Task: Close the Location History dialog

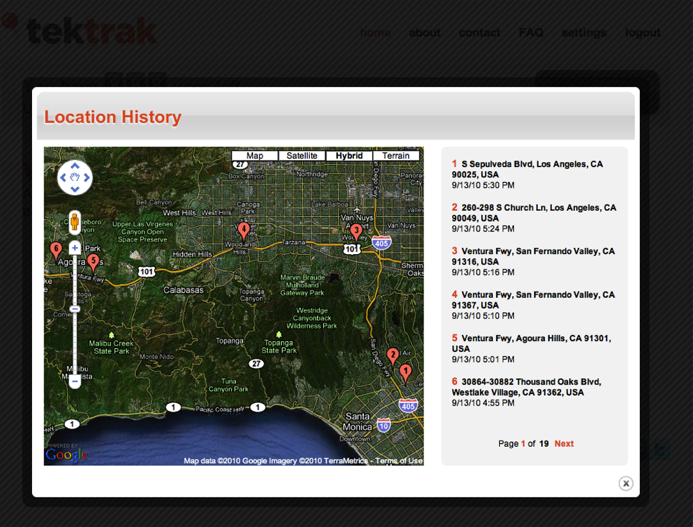Action: pos(626,483)
